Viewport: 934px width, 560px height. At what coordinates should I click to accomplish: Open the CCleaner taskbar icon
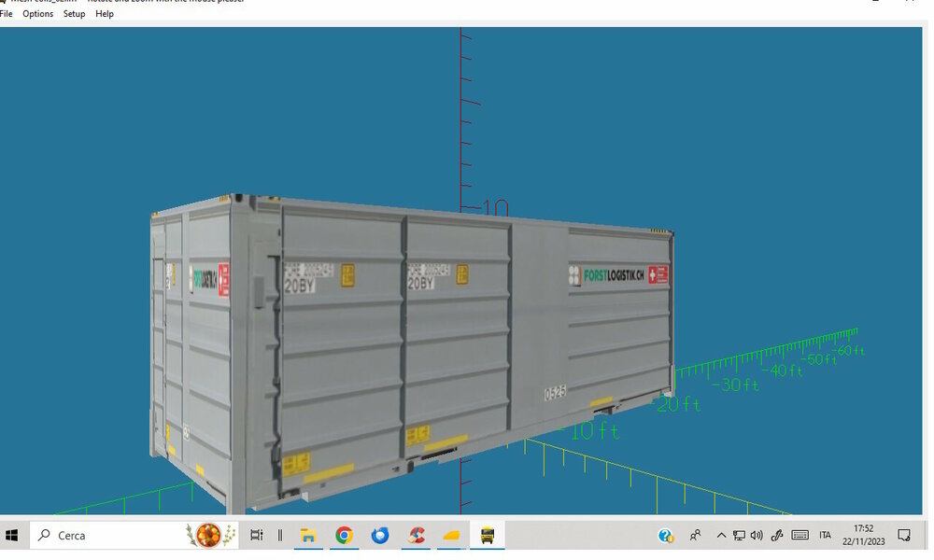coord(416,536)
